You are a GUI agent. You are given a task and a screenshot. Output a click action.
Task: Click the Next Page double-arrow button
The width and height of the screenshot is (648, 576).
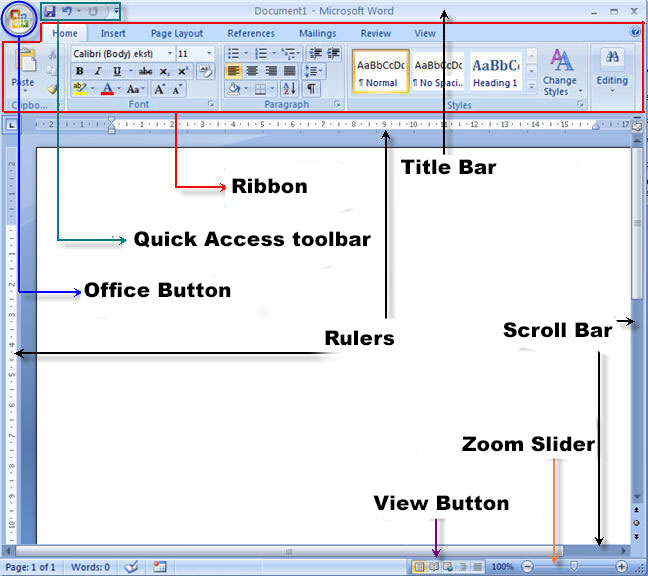636,536
